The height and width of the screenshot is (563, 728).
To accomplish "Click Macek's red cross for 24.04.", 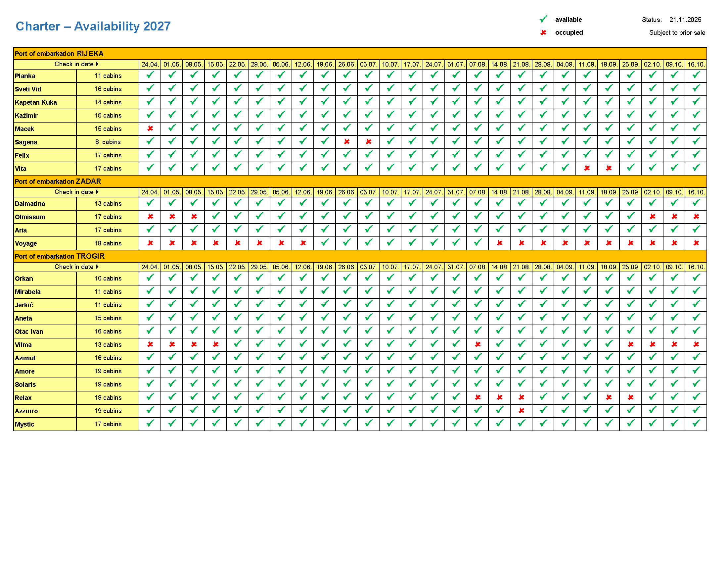I will pos(150,128).
